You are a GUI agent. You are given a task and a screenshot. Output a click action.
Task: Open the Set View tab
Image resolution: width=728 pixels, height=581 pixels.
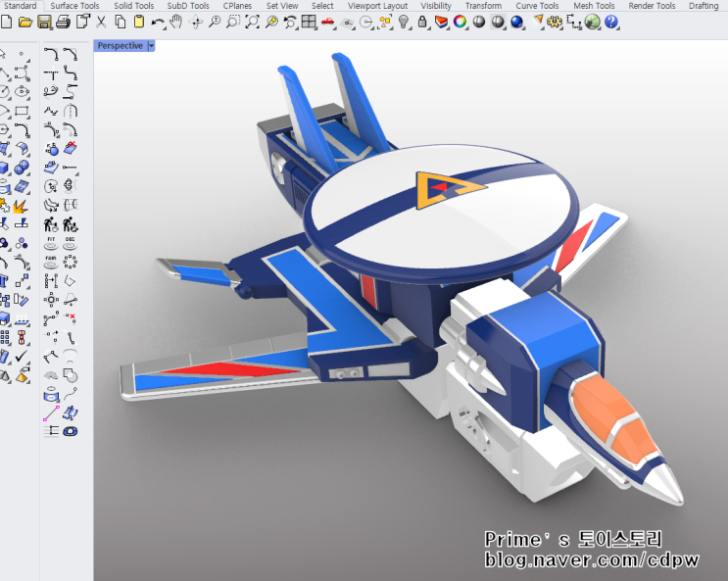(282, 6)
